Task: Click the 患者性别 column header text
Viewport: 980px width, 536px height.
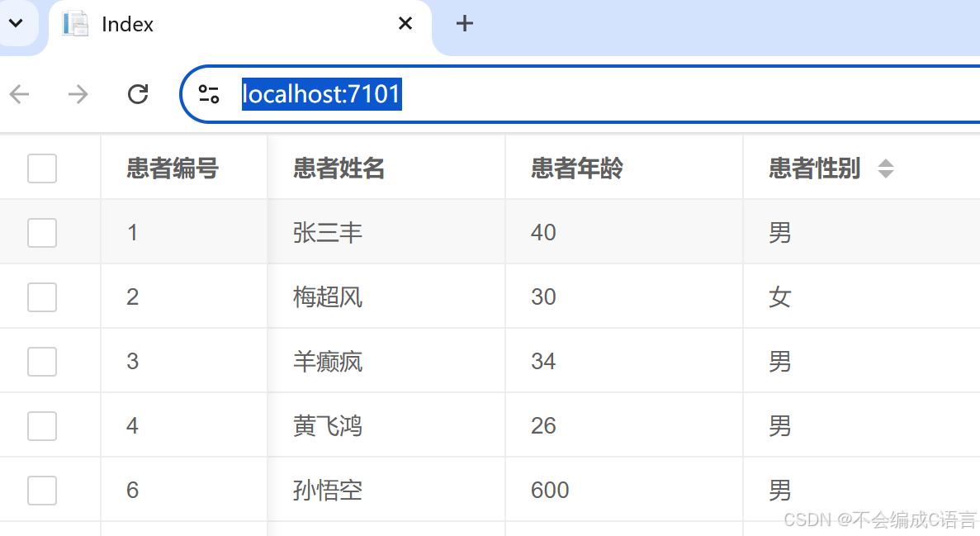Action: [814, 168]
